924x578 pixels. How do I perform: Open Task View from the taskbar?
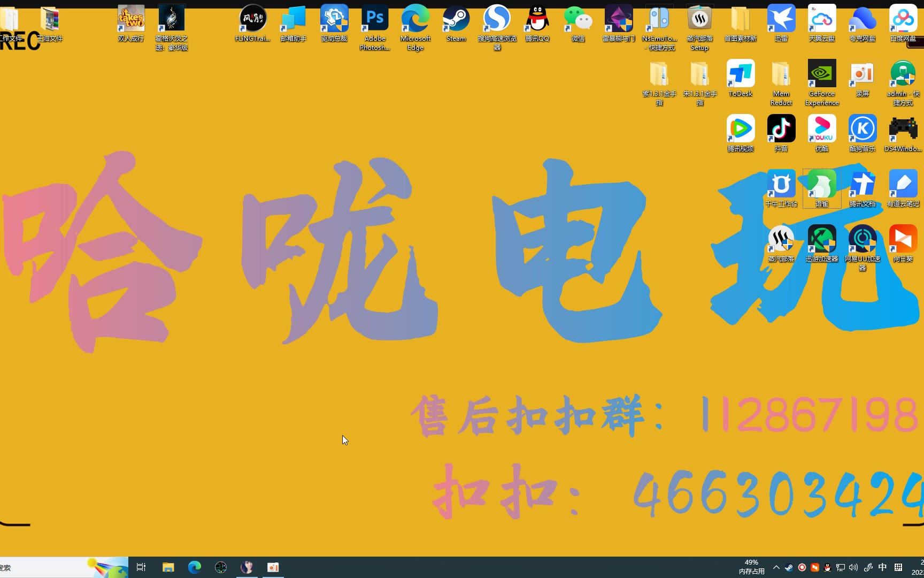pyautogui.click(x=141, y=567)
